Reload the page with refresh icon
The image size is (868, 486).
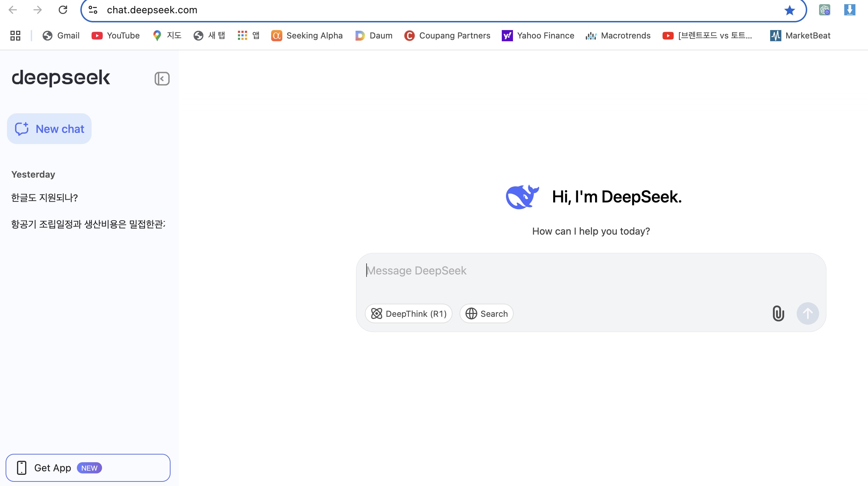pos(63,10)
